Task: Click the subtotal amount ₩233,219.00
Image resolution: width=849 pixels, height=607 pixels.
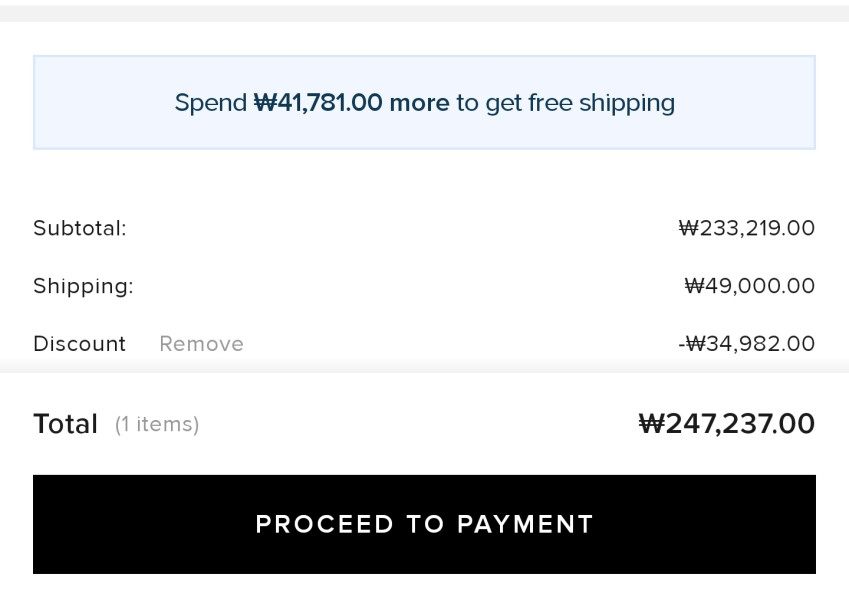Action: [746, 228]
